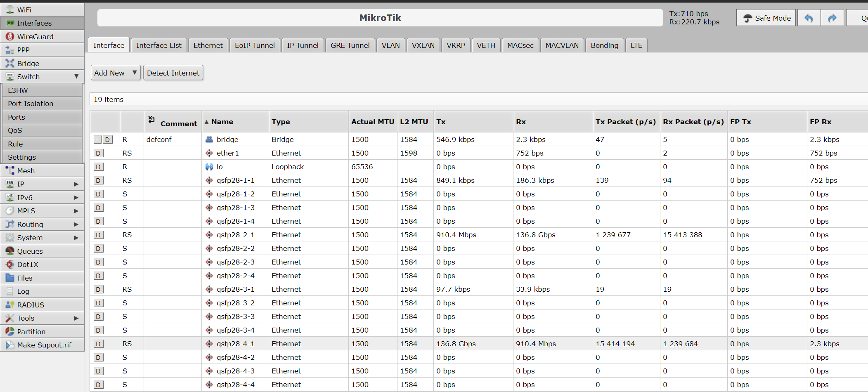Screen dimensions: 868x392
Task: Open the Bridge sidebar icon
Action: 10,63
